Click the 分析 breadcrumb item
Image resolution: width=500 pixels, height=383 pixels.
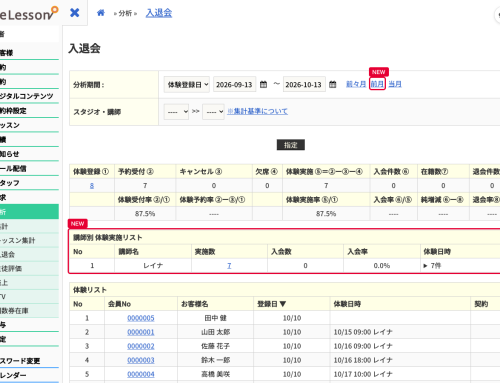125,13
